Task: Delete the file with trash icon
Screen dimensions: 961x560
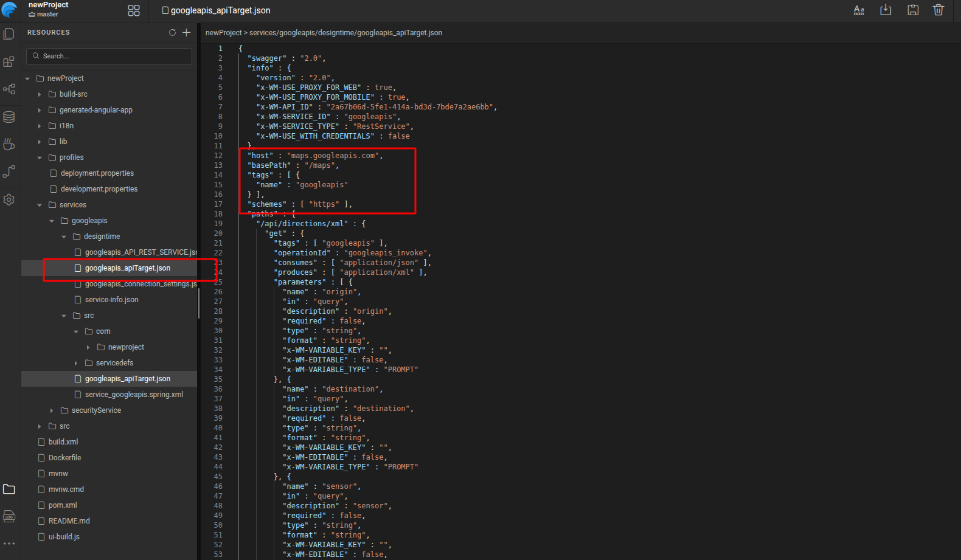Action: click(x=938, y=10)
